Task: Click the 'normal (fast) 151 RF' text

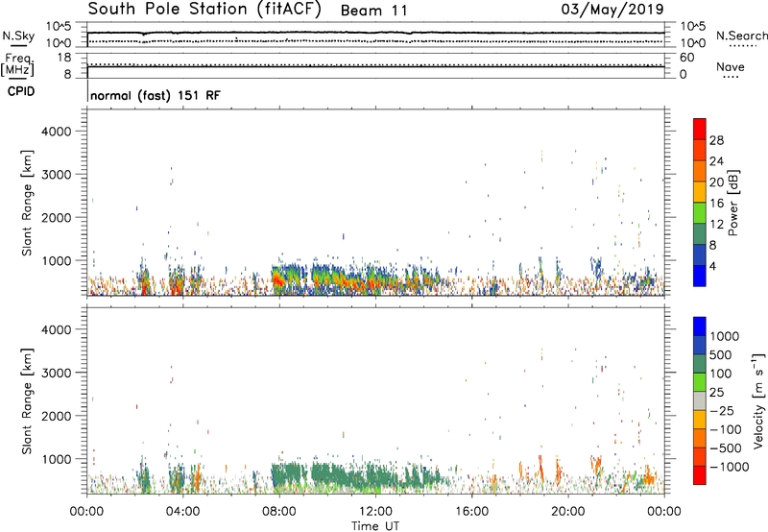Action: point(156,95)
